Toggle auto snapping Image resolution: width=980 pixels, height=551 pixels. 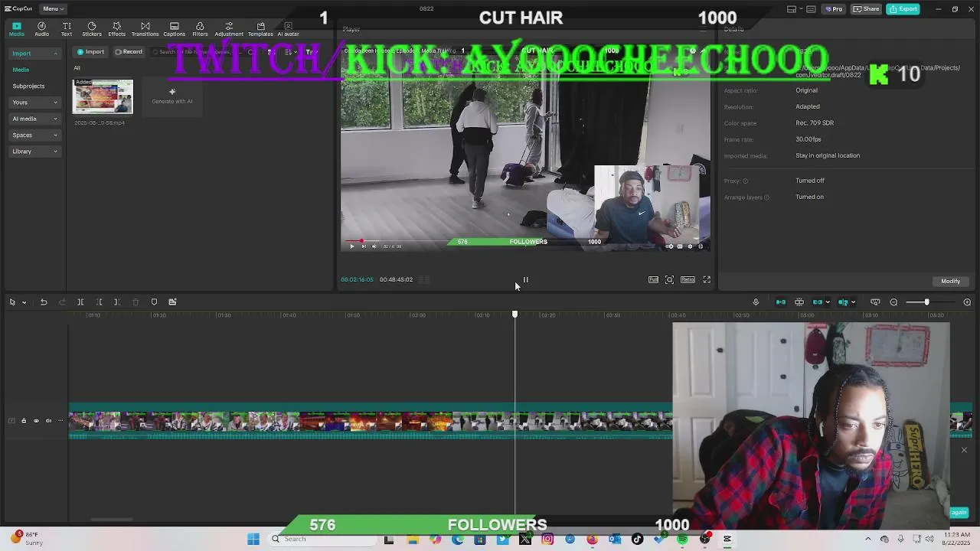point(799,302)
